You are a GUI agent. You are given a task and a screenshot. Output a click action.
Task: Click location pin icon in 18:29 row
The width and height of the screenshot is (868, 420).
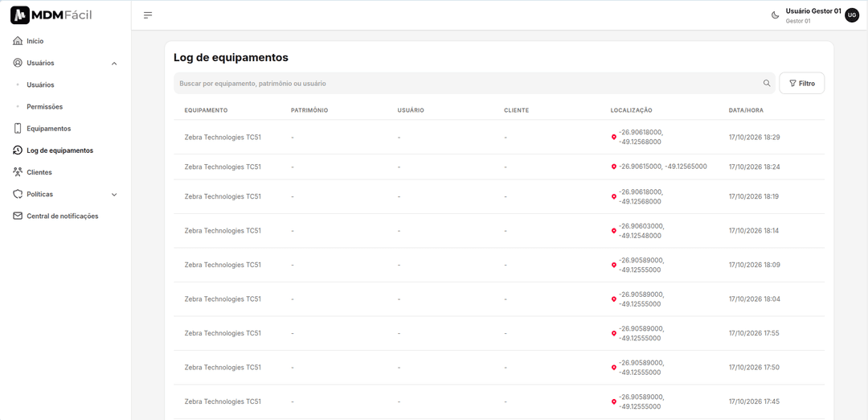click(614, 137)
